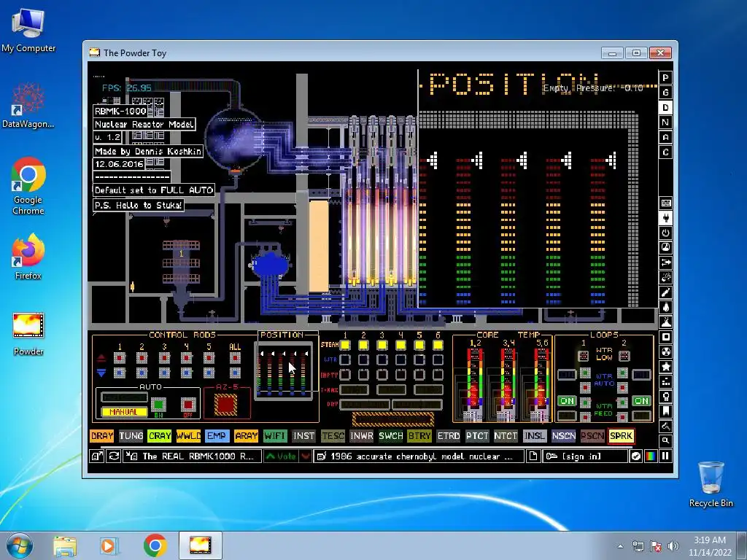Click the volume speaker tray icon
This screenshot has height=560, width=747.
673,546
